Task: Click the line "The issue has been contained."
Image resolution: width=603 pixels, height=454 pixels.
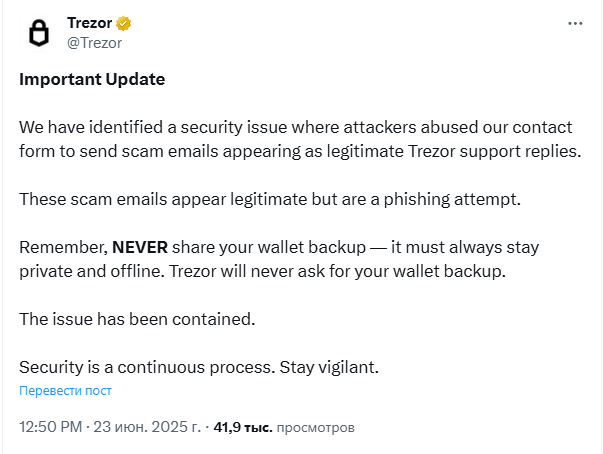Action: point(137,319)
